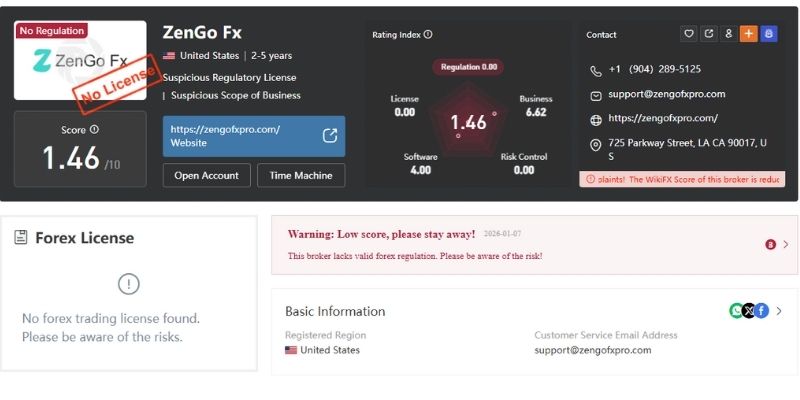Click 'Warning: Low score, please stay away!' heading
Image resolution: width=800 pixels, height=400 pixels.
click(x=382, y=234)
